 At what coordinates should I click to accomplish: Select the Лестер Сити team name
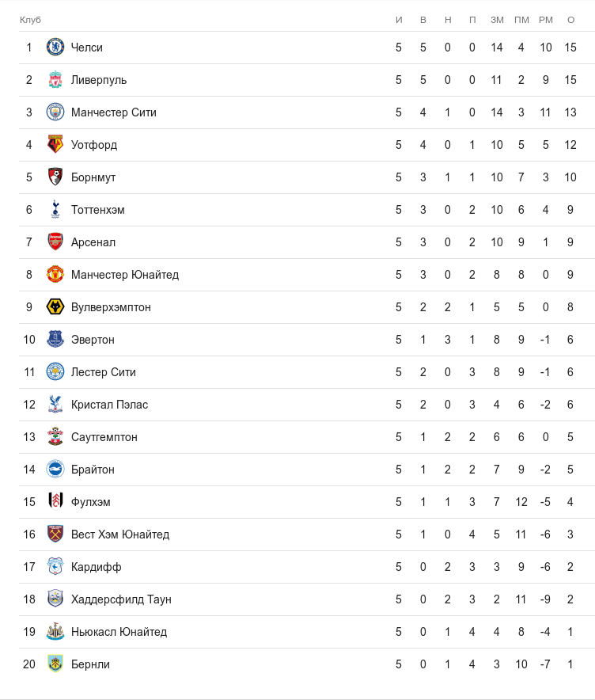[x=104, y=372]
